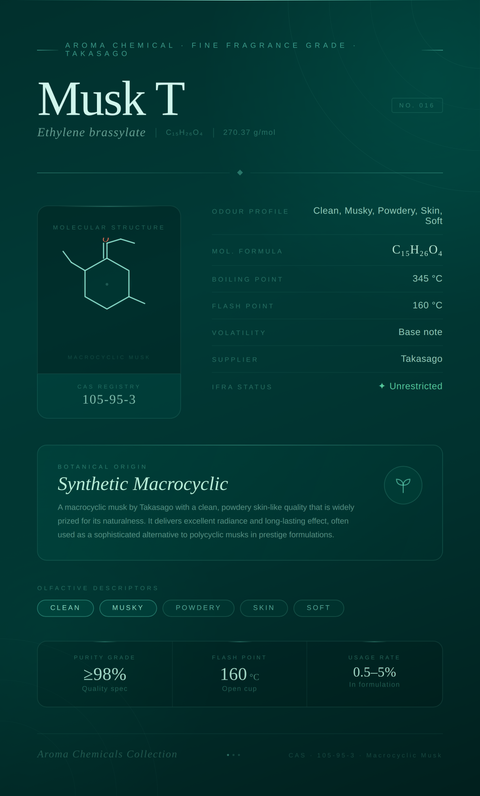
Task: Click the Synthetic Macrocyclic heading
Action: [x=143, y=484]
